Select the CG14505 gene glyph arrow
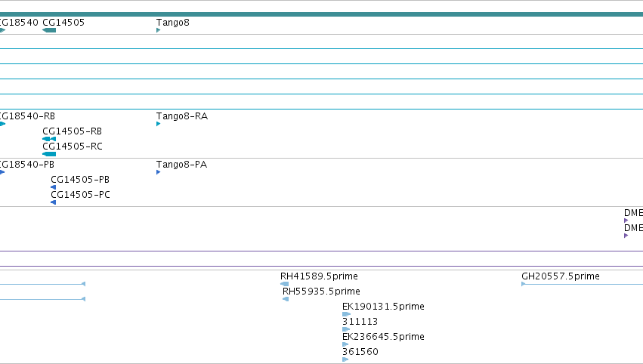 [49, 30]
